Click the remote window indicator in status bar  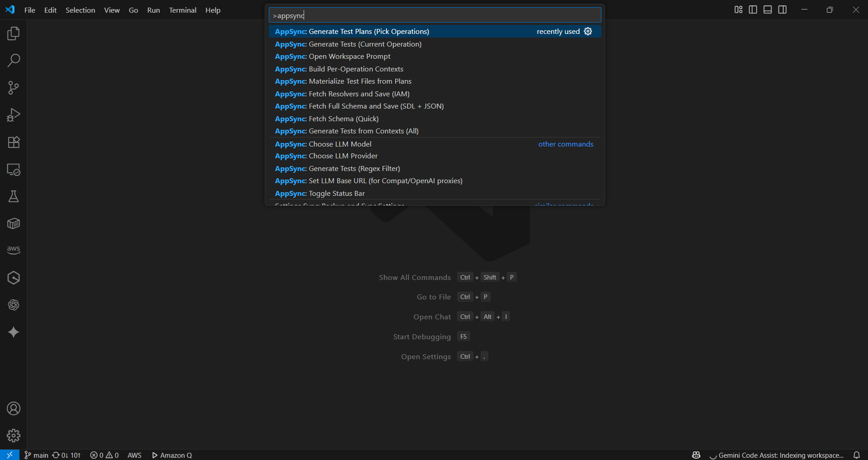10,455
